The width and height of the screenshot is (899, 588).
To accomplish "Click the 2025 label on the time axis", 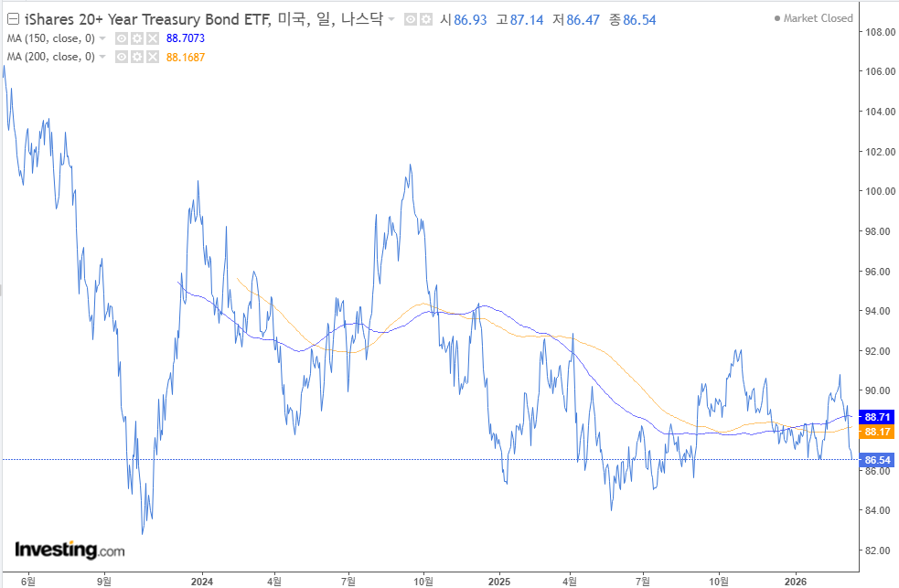I will (x=498, y=582).
